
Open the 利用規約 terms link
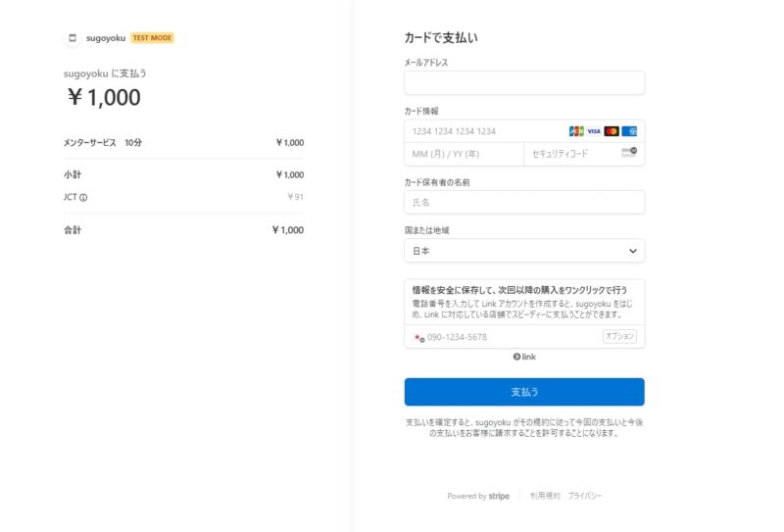(x=544, y=496)
